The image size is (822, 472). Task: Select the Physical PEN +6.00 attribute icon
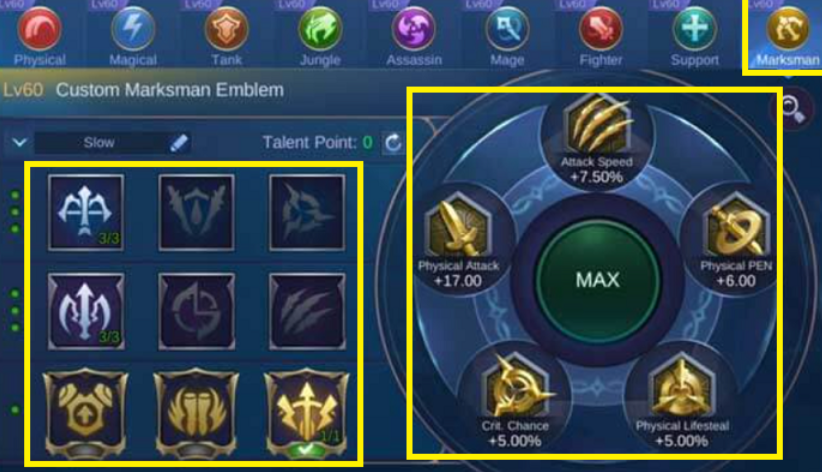(736, 226)
